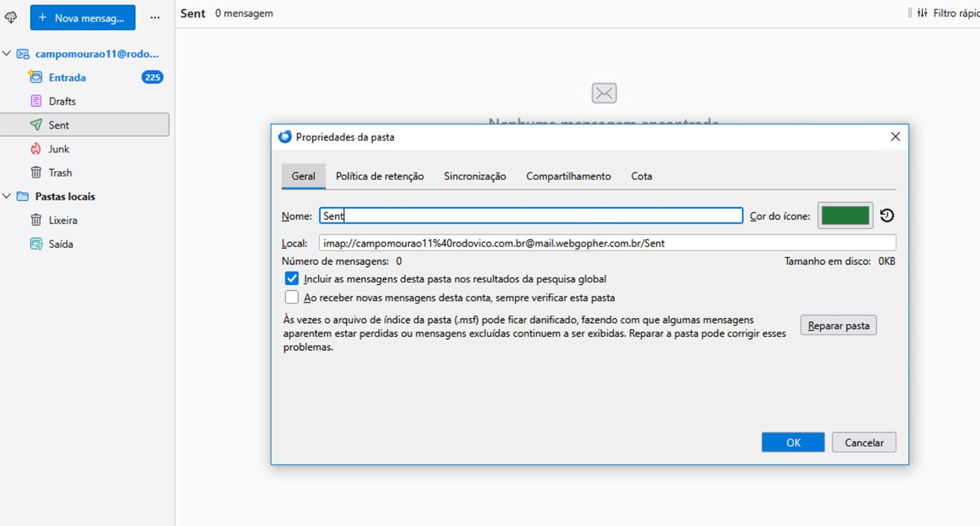Switch to the Geral tab
Screen dimensions: 980x526
pos(303,176)
